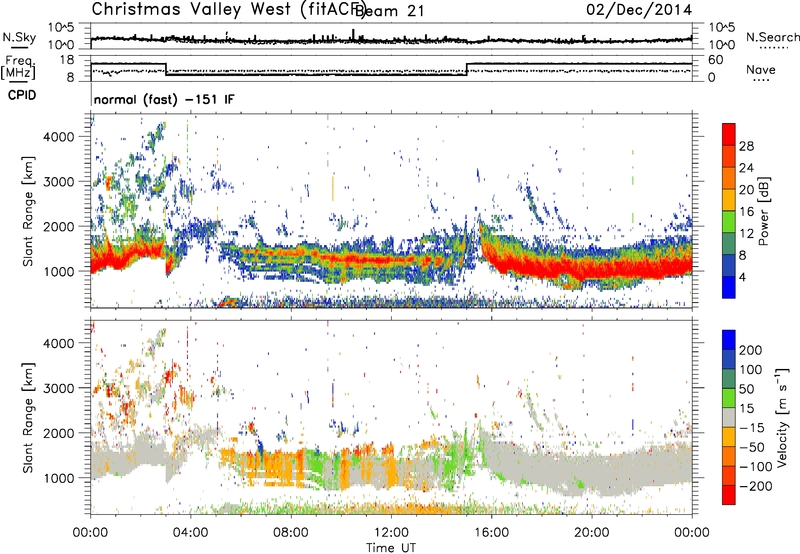Click the "18" tick on the frequency axis

[x=67, y=60]
